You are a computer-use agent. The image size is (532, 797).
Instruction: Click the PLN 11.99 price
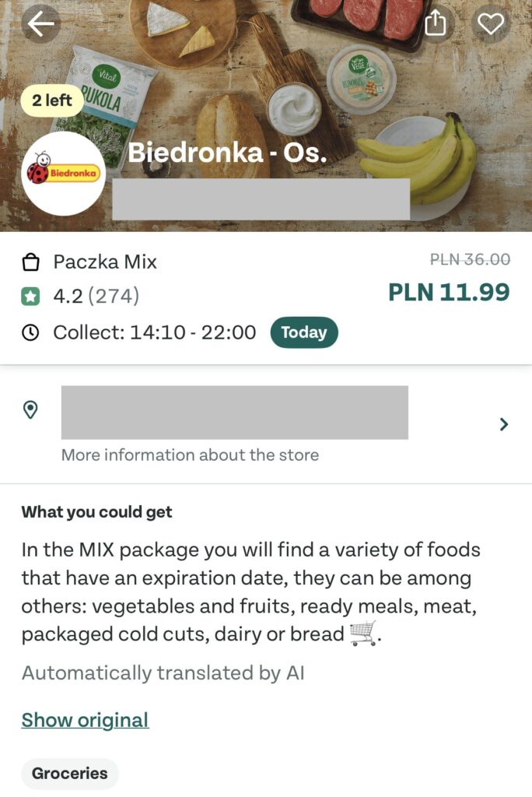(x=449, y=293)
